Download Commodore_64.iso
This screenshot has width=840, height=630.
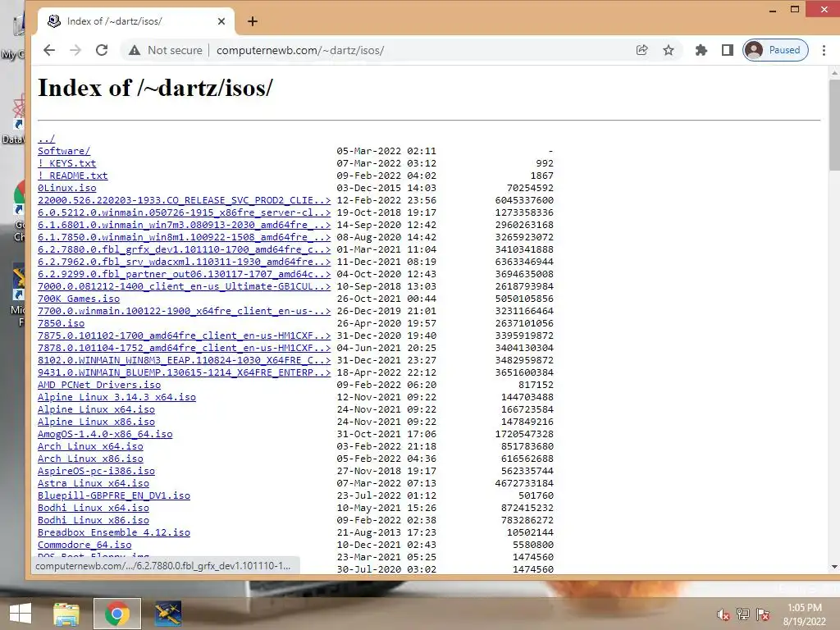[84, 546]
